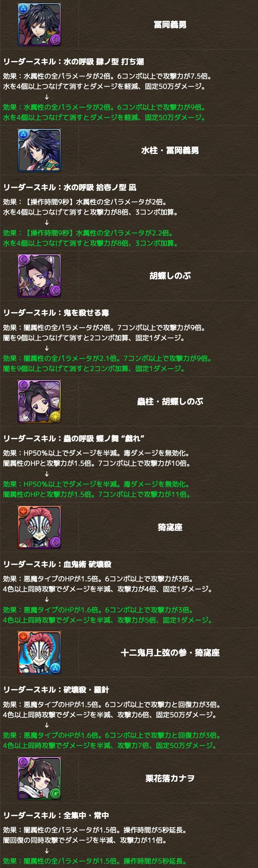
Task: Click leader skill title 血鬼術 破壊殺
Action: [87, 564]
